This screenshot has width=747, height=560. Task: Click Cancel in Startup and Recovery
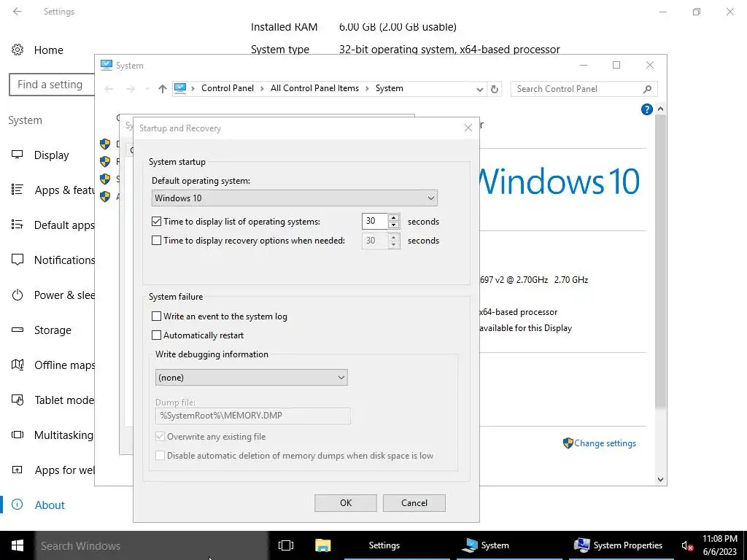(414, 503)
